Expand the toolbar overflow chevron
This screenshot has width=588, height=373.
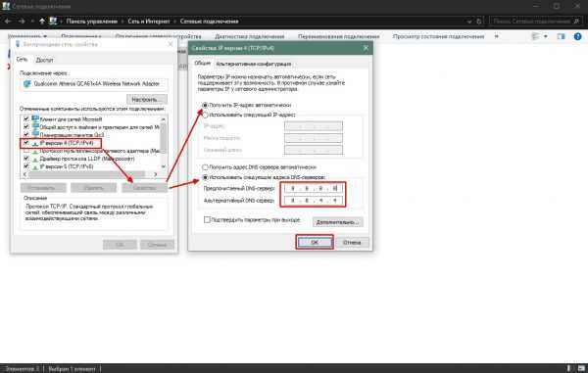[x=497, y=36]
